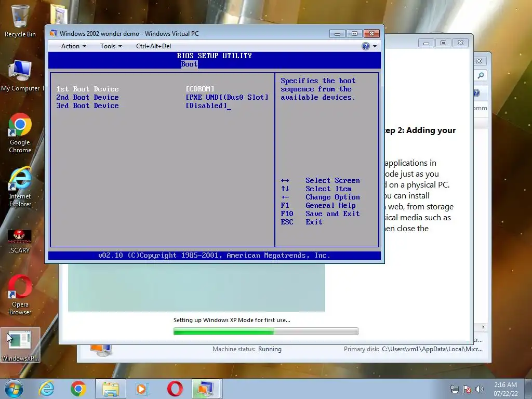Maximize the XP Mode setup window
This screenshot has width=532, height=399.
443,43
